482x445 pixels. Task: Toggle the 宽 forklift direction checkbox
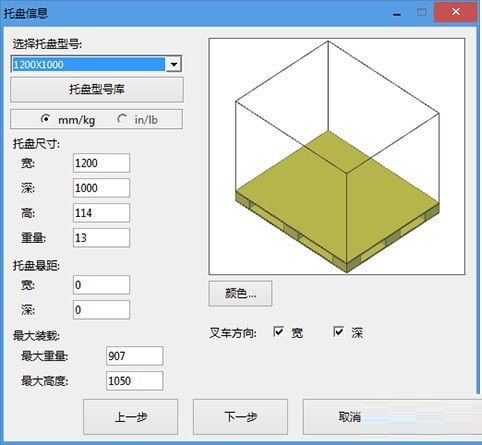coord(278,332)
